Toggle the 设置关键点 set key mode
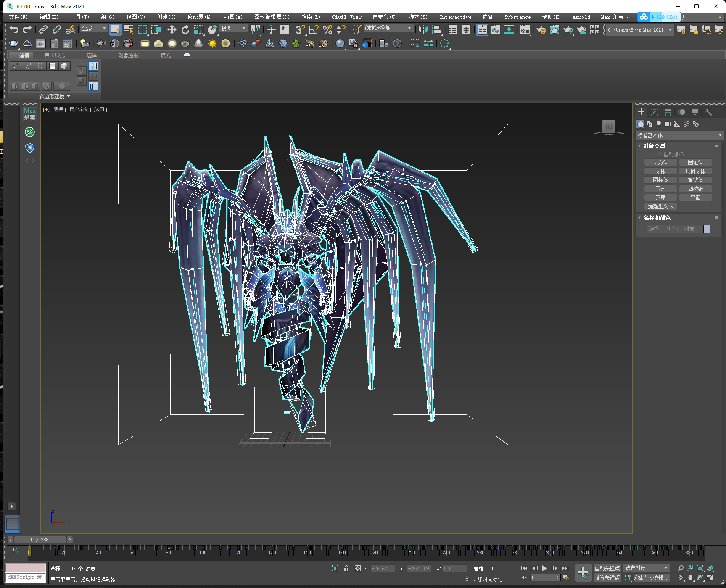 point(607,578)
